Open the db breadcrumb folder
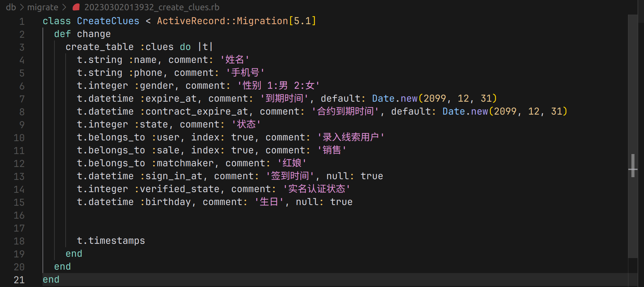This screenshot has height=287, width=644. coord(11,7)
